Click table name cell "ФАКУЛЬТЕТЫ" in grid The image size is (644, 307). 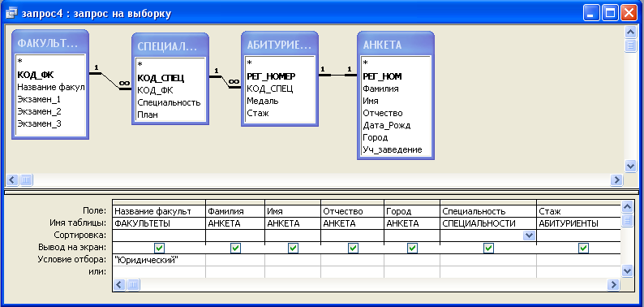tap(159, 223)
